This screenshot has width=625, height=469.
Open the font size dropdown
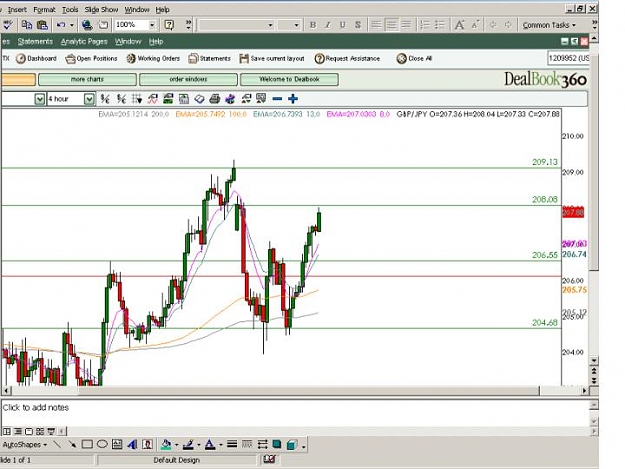(x=296, y=25)
